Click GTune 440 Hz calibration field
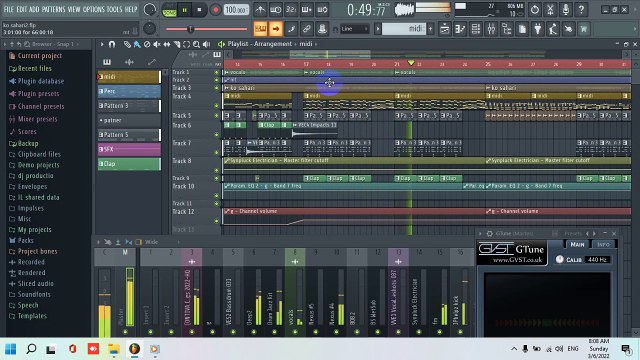640x360 pixels. point(597,260)
